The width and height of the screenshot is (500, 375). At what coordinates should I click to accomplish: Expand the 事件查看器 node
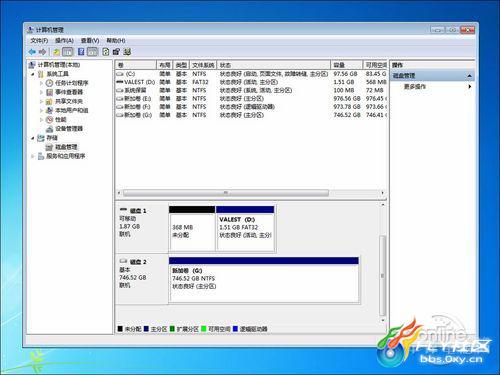coord(41,92)
